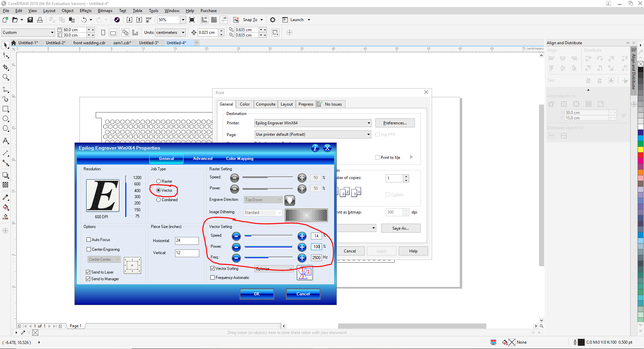Click OK in Epilog Properties dialog
The height and width of the screenshot is (349, 644).
pyautogui.click(x=257, y=294)
